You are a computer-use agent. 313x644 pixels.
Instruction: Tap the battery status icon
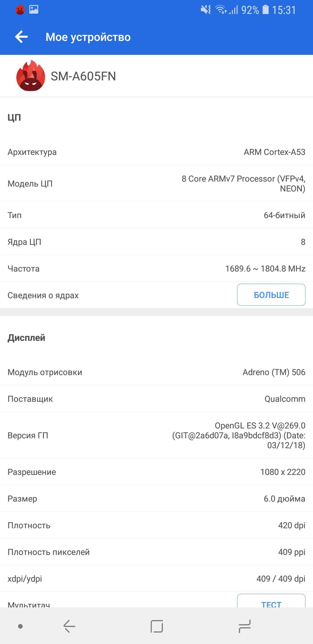pos(265,10)
